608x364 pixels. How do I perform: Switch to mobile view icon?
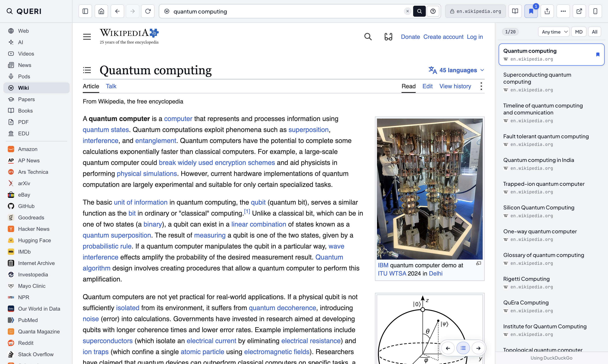click(595, 11)
